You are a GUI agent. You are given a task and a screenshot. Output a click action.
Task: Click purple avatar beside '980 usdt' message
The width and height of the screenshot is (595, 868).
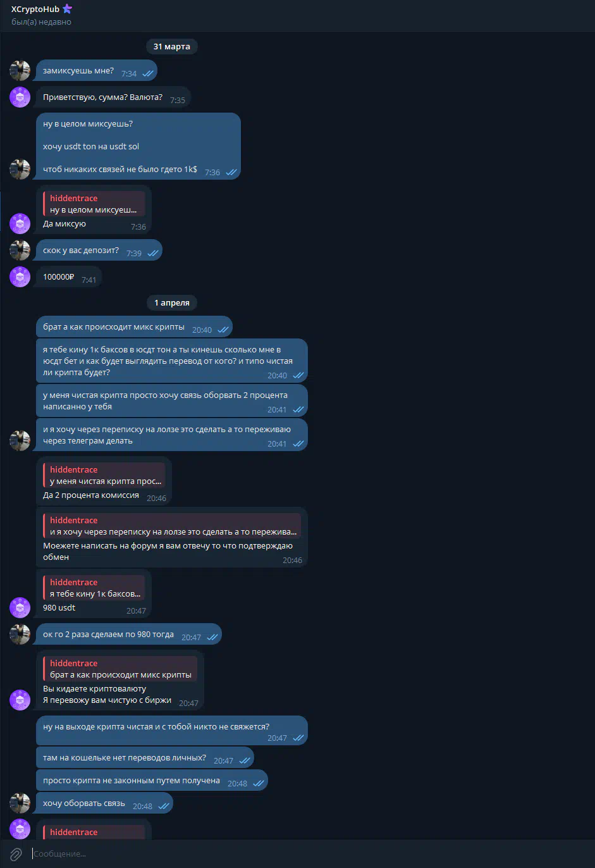point(20,607)
